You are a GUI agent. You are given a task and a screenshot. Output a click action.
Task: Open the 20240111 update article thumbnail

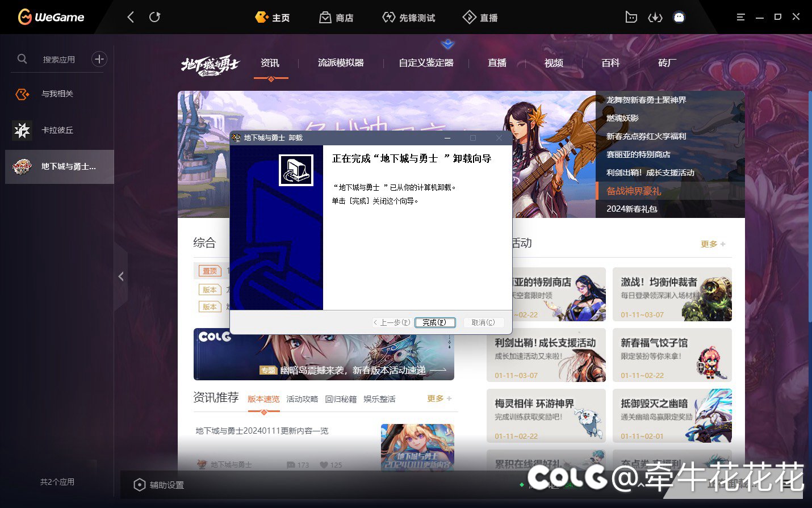click(x=417, y=447)
